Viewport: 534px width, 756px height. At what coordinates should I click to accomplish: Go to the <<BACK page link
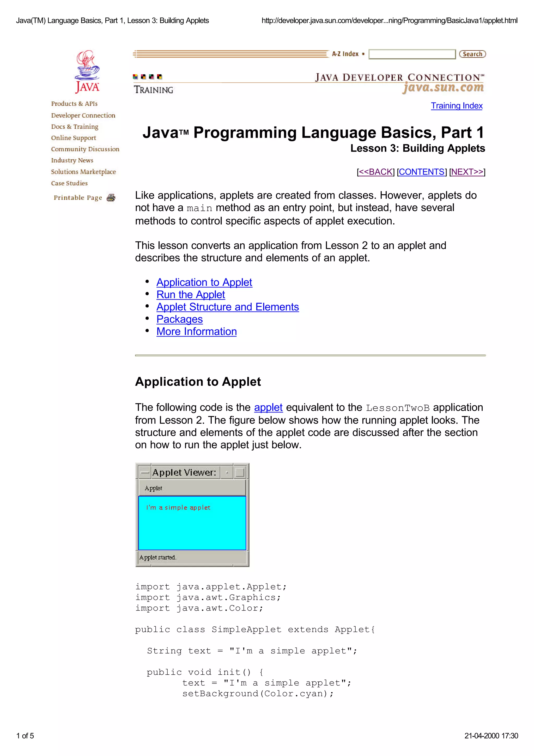click(x=376, y=172)
